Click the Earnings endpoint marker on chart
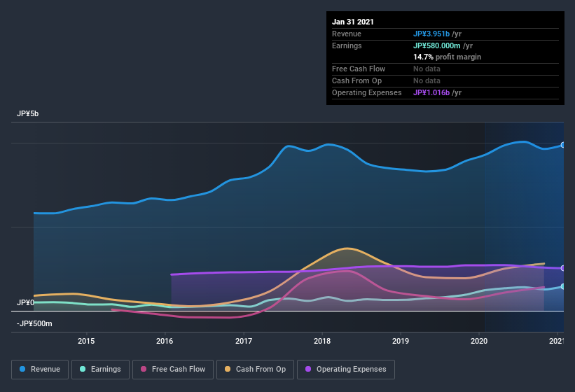The image size is (575, 392). [563, 286]
